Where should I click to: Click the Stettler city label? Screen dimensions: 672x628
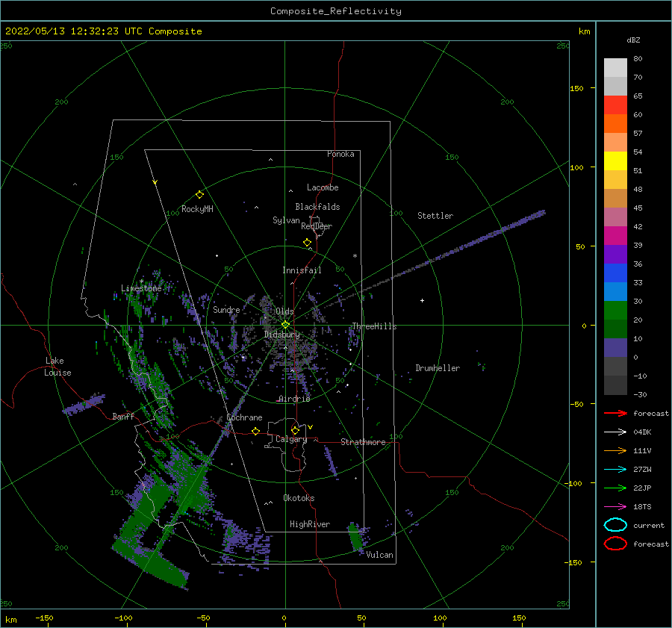tap(435, 216)
